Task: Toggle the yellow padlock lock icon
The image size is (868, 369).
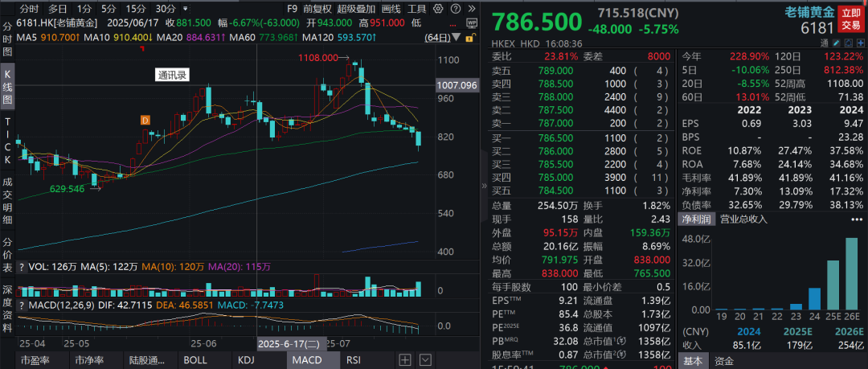Action: point(469,38)
